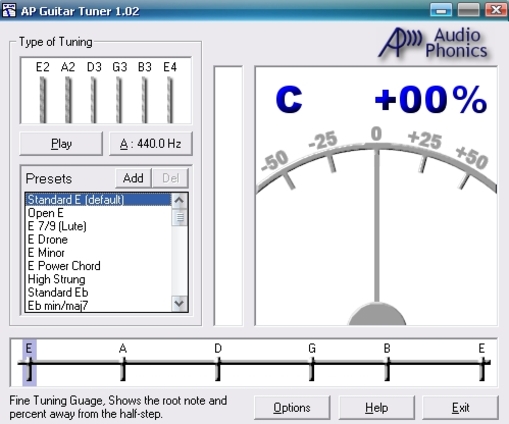This screenshot has height=424, width=509.
Task: Add a new tuning preset
Action: tap(133, 178)
